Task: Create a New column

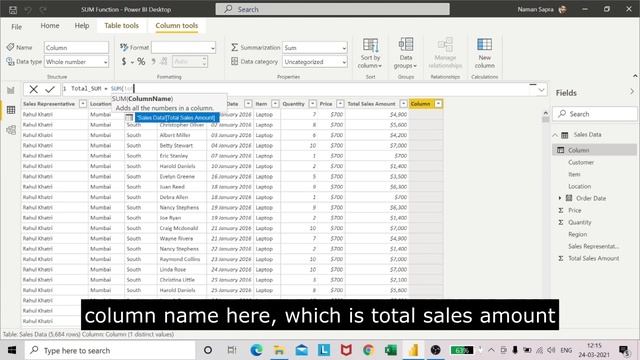Action: (x=484, y=53)
